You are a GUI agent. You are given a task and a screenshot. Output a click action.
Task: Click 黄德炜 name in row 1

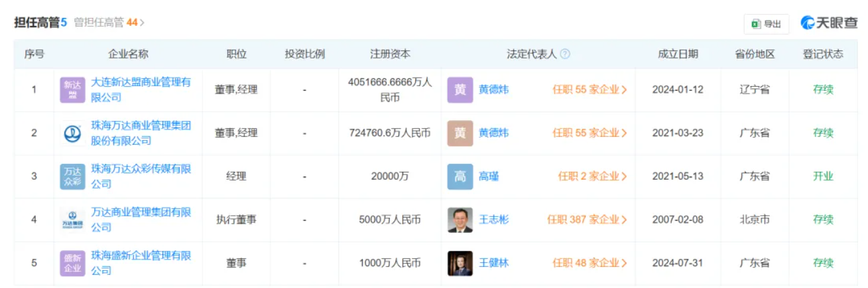[494, 90]
